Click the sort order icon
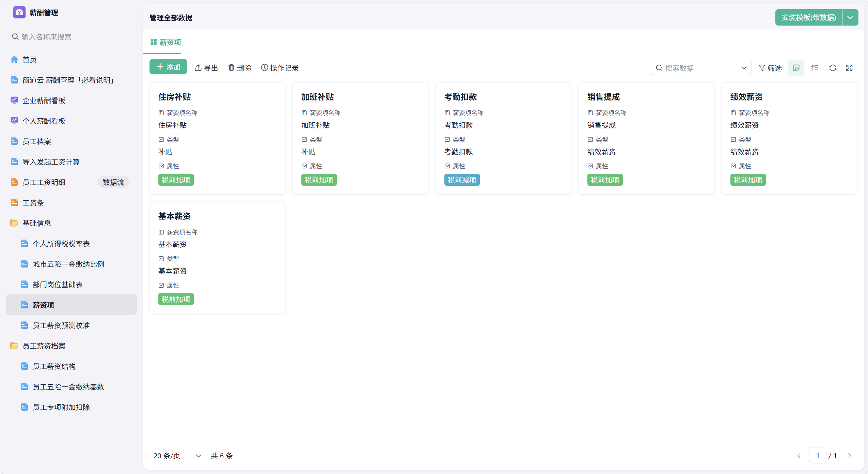Image resolution: width=868 pixels, height=474 pixels. click(815, 68)
